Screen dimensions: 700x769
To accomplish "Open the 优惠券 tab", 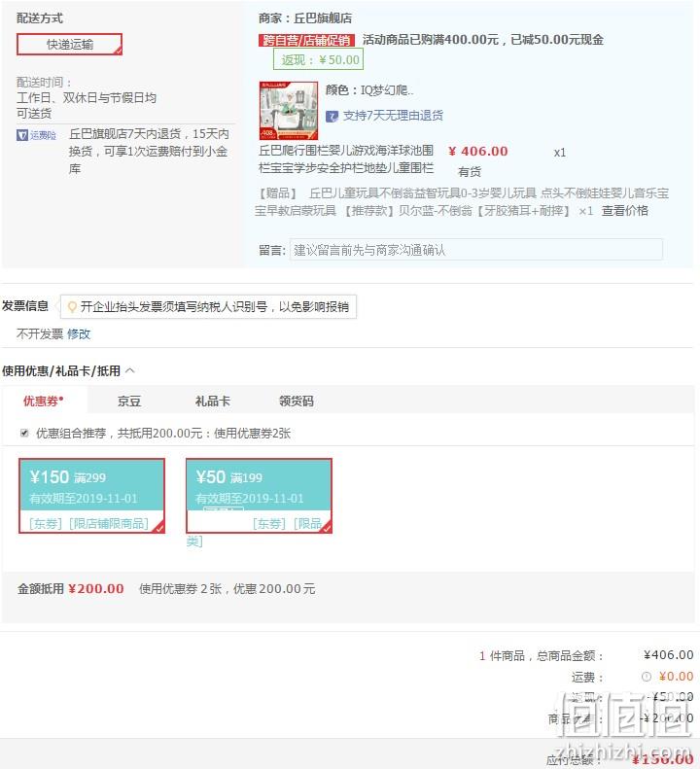I will tap(43, 402).
